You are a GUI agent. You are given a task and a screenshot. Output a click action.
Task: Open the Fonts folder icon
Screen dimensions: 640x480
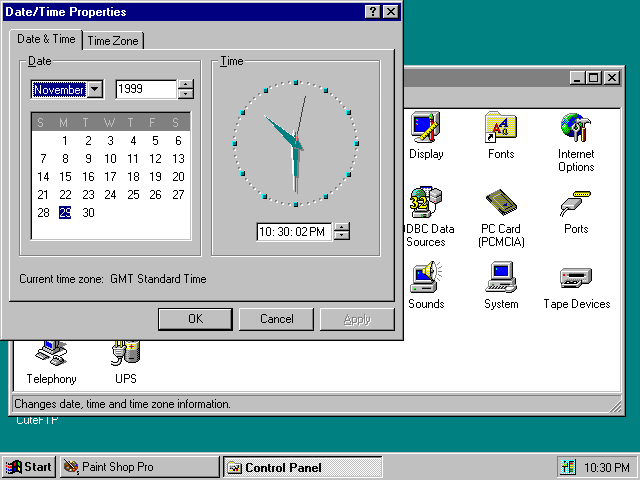[x=501, y=128]
